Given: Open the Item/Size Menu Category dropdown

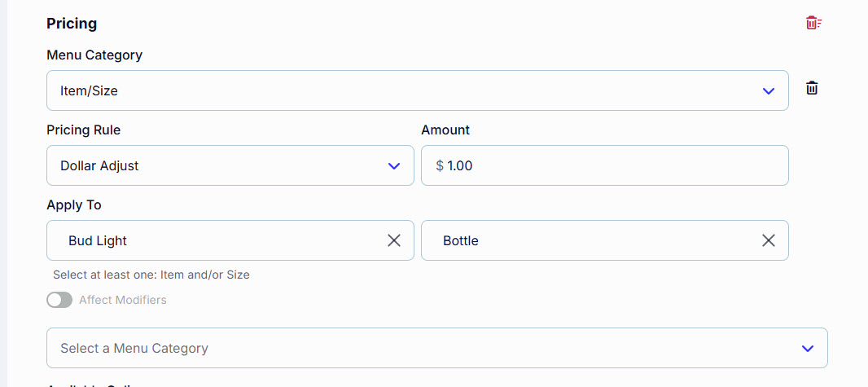Looking at the screenshot, I should click(x=418, y=90).
